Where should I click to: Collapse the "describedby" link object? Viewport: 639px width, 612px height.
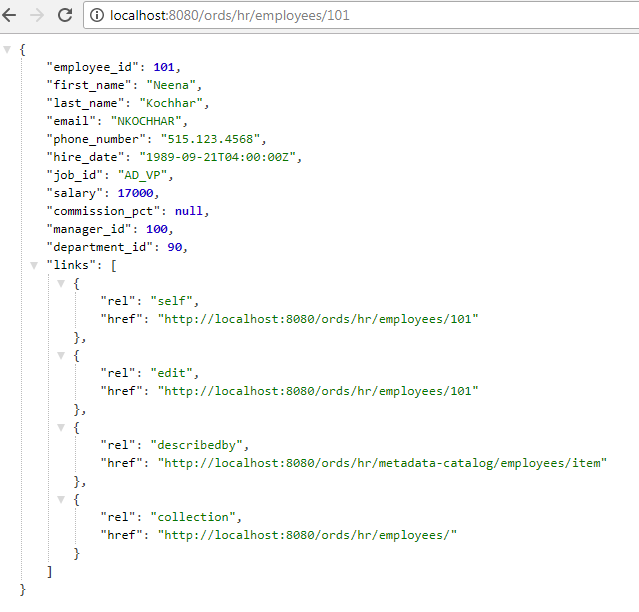[x=61, y=427]
